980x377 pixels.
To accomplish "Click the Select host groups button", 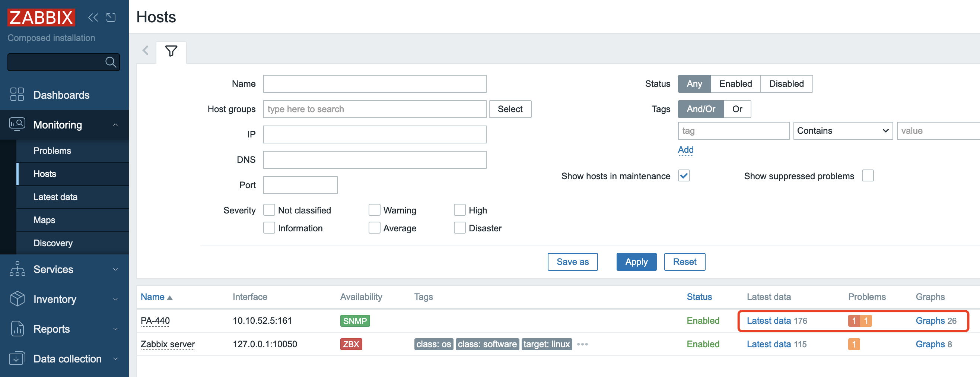I will click(510, 109).
